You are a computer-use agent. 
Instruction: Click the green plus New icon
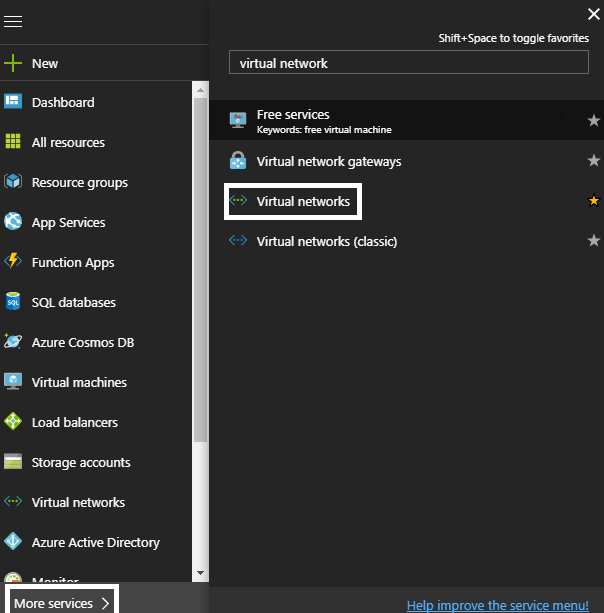click(x=13, y=63)
